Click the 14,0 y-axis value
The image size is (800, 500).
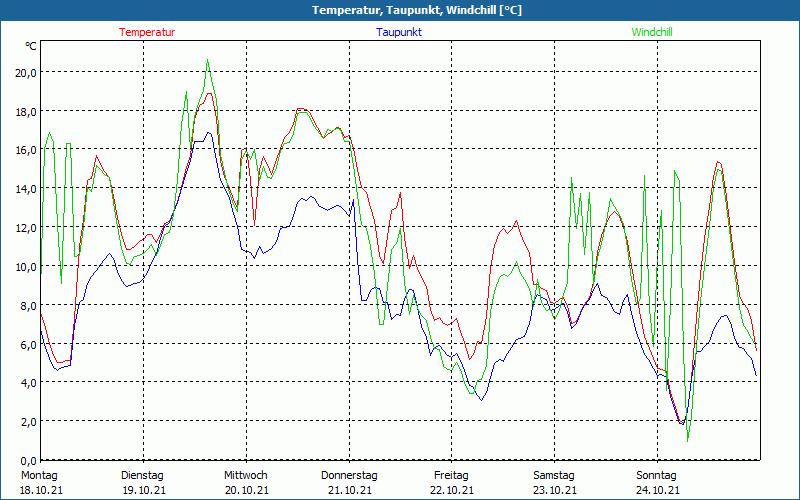26,188
